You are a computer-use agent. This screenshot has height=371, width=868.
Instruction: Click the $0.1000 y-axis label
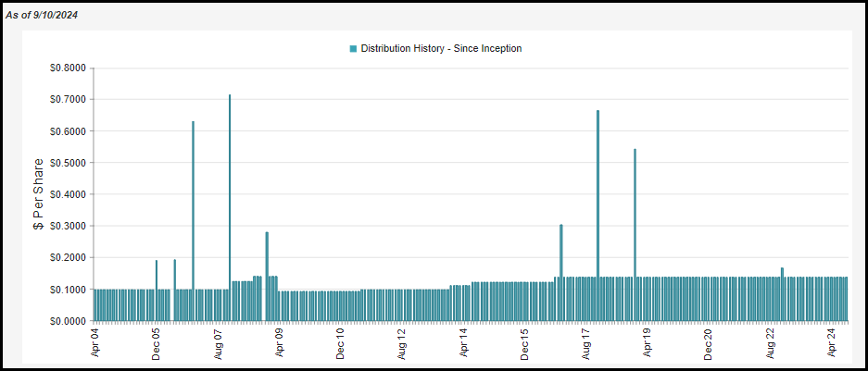(69, 290)
